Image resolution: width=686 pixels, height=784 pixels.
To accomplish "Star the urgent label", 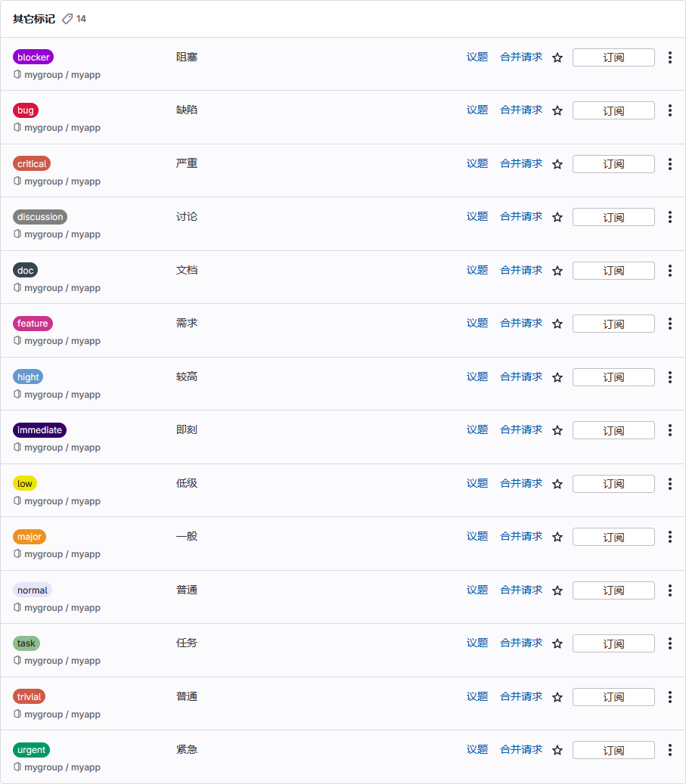I will coord(557,750).
